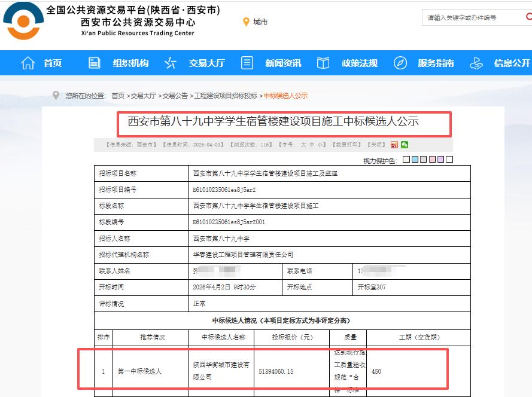Click the 信息公开 section icon
532x397 pixels.
point(477,62)
